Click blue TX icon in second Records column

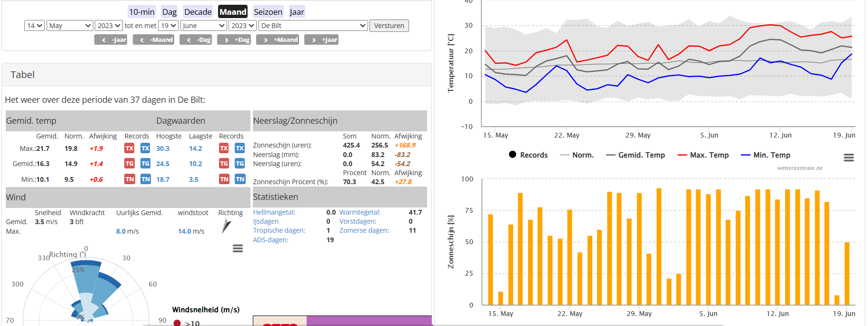coord(239,148)
